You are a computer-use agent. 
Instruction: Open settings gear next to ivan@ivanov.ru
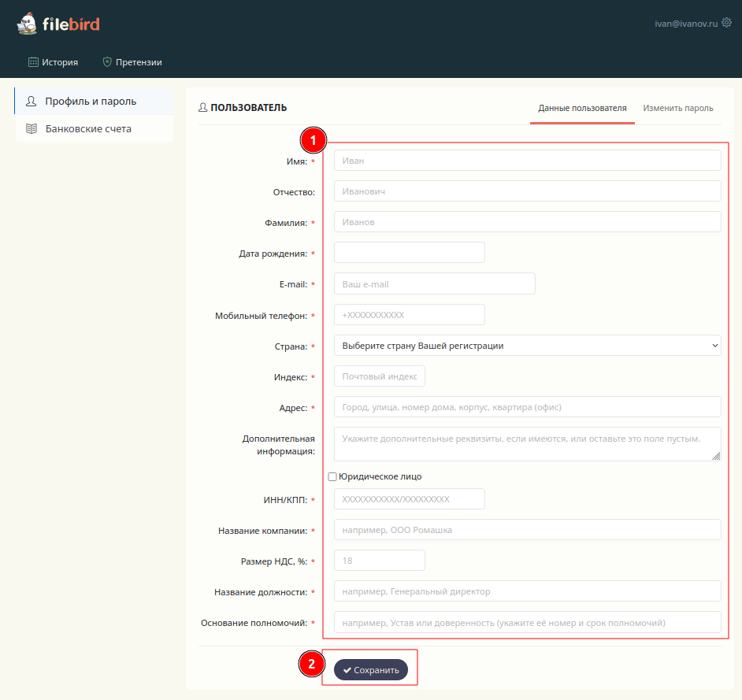(726, 24)
